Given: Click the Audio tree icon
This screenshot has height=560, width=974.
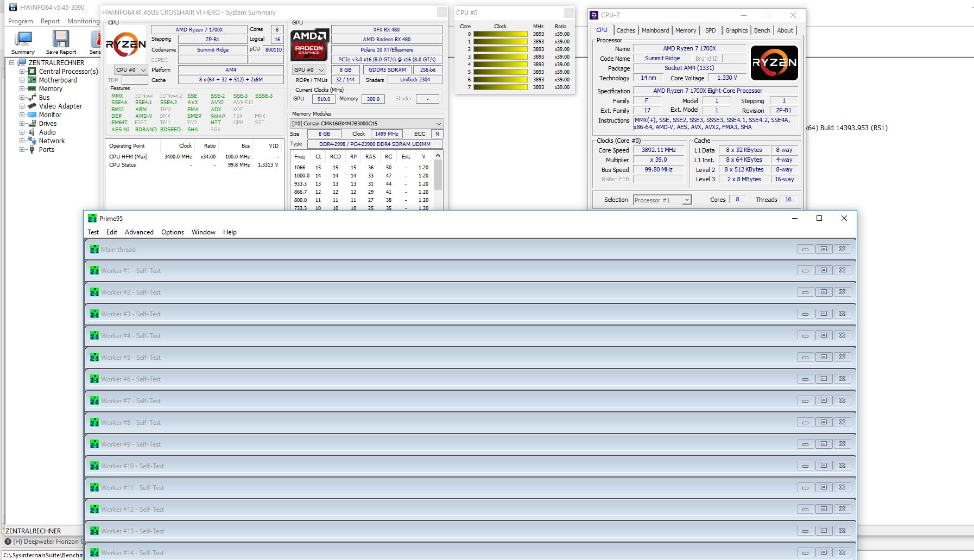Looking at the screenshot, I should tap(32, 132).
